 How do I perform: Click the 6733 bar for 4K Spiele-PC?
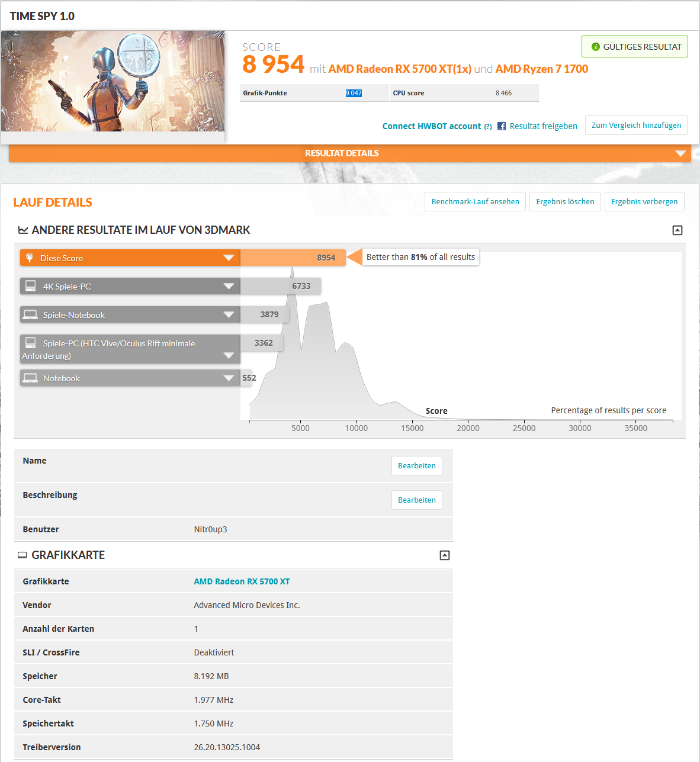[281, 286]
